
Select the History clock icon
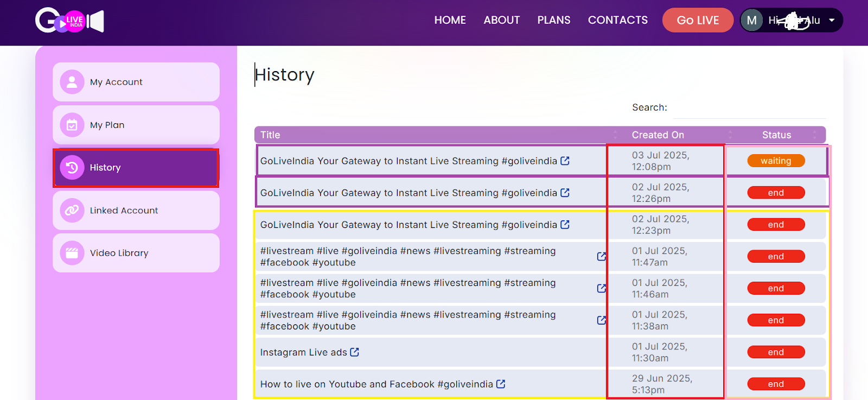72,167
